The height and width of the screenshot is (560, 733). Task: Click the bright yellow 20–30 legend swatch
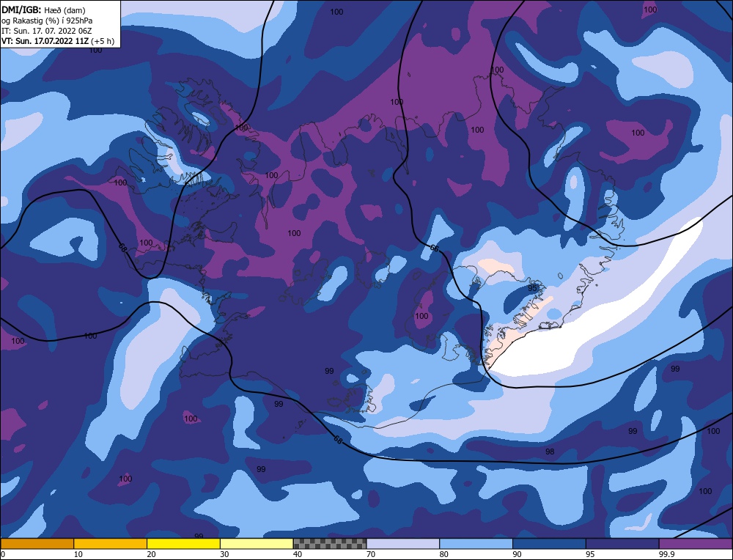(183, 544)
